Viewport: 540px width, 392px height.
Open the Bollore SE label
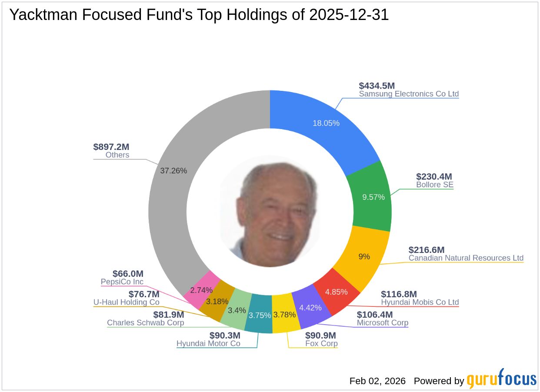point(435,185)
